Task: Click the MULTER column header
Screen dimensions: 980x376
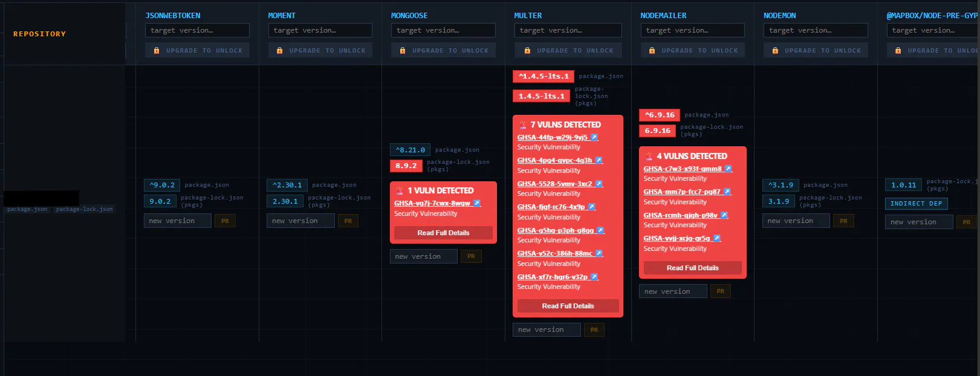Action: coord(528,16)
